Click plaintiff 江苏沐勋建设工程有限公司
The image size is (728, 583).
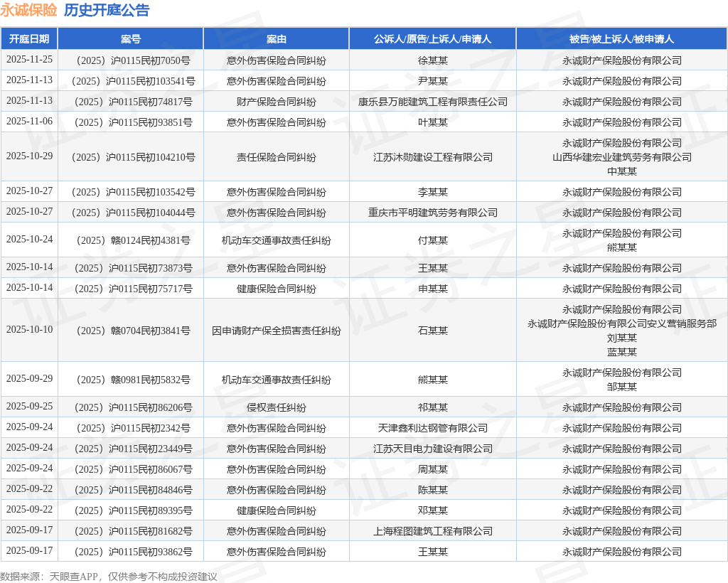433,157
